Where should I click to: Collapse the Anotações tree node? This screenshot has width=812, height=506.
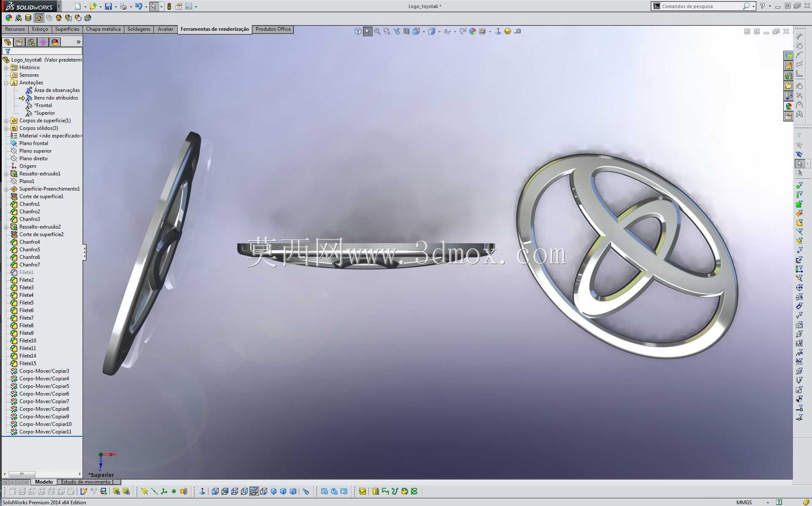tap(6, 83)
